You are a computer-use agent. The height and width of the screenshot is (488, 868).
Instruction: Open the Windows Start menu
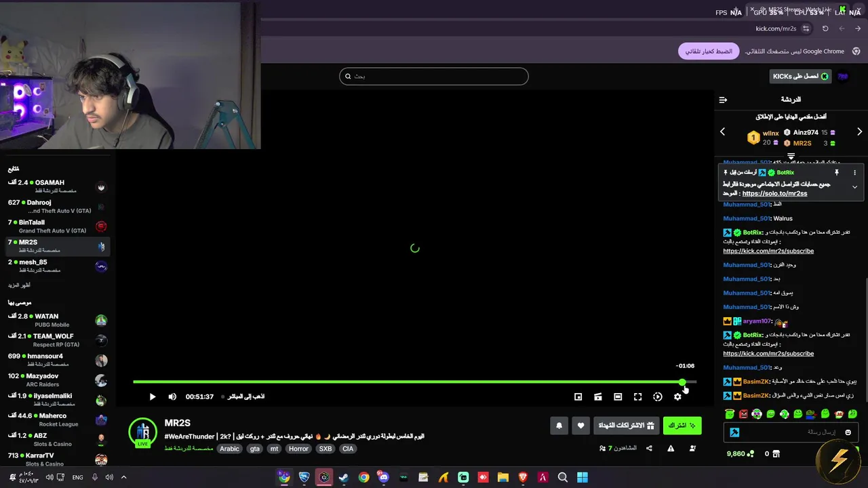(583, 477)
